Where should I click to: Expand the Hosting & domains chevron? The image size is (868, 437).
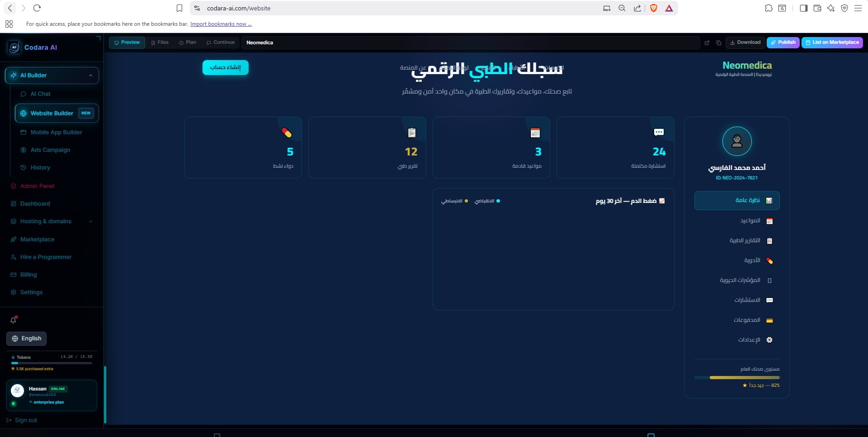(x=91, y=221)
